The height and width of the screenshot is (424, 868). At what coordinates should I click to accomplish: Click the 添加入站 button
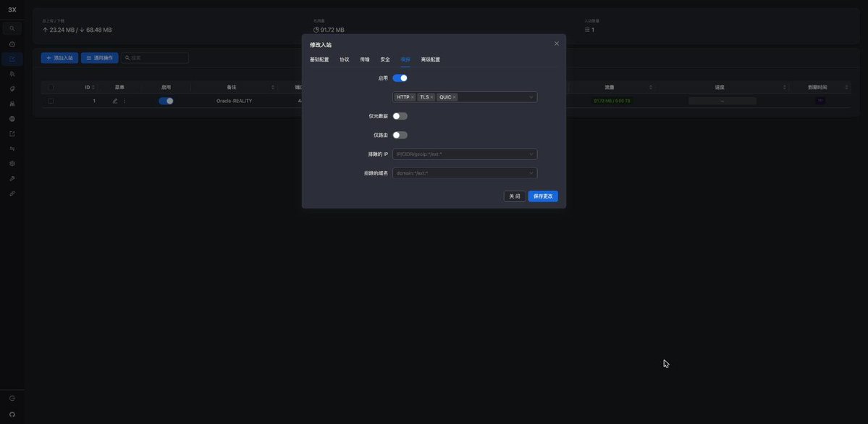[60, 58]
